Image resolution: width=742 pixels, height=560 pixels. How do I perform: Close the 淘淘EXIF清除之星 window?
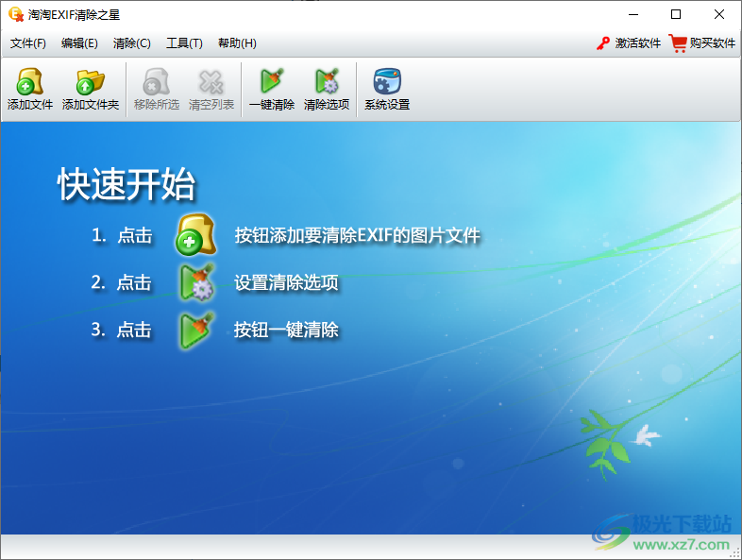718,15
